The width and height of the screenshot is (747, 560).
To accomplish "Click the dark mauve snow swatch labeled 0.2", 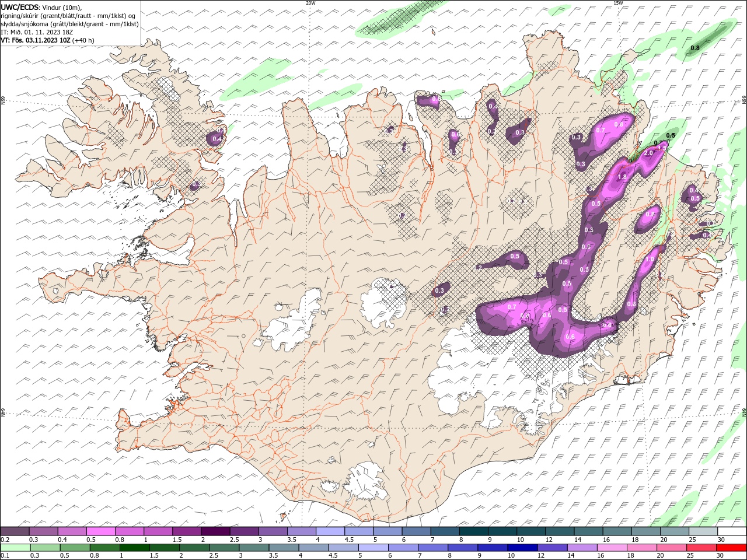I will 15,531.
